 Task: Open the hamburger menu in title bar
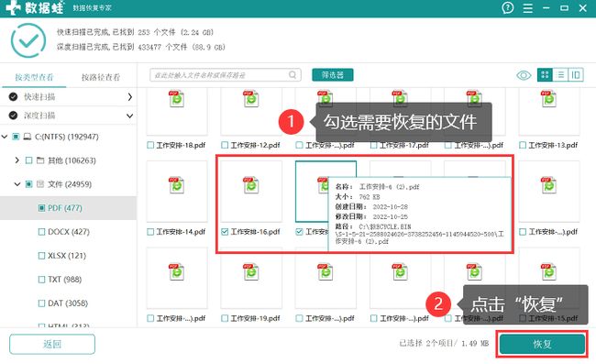pyautogui.click(x=527, y=8)
